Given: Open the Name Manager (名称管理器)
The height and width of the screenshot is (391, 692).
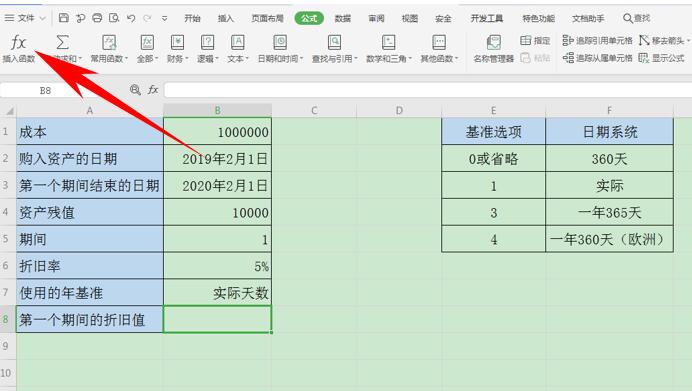Looking at the screenshot, I should tap(493, 49).
